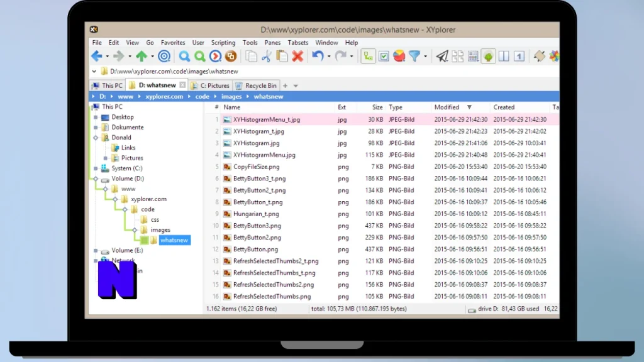Click the details grid view icon

tap(473, 56)
